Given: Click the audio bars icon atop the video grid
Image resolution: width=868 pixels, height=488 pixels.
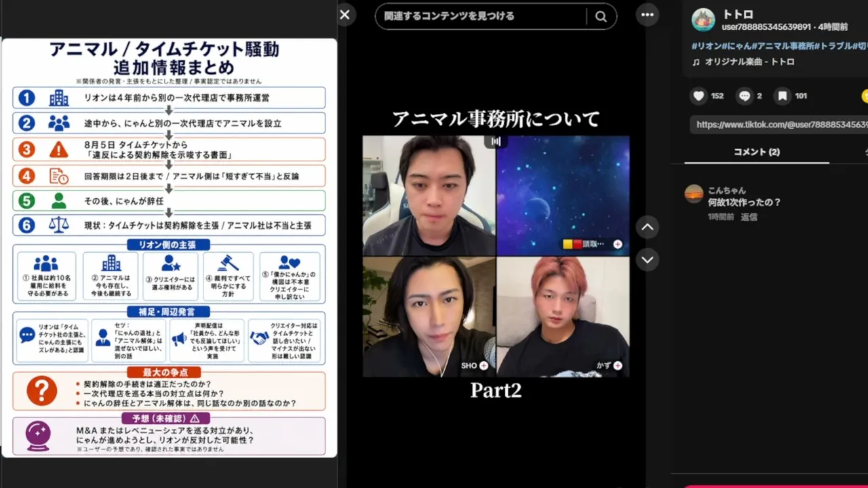Looking at the screenshot, I should [x=496, y=141].
